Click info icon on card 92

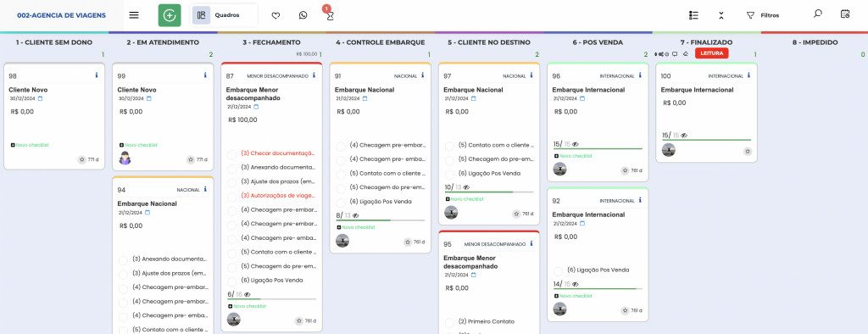(640, 200)
